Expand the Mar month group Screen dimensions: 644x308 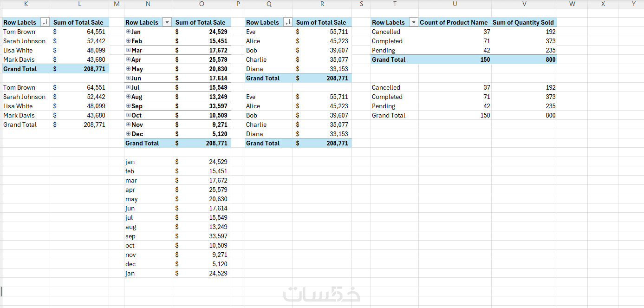tap(128, 50)
